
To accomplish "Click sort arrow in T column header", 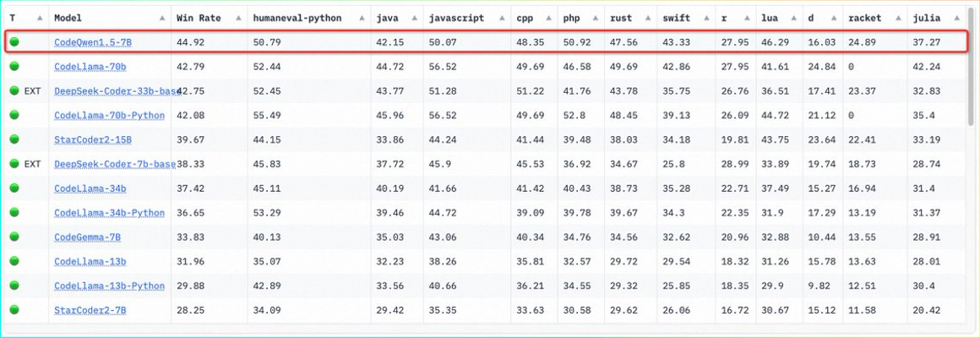I will (39, 18).
